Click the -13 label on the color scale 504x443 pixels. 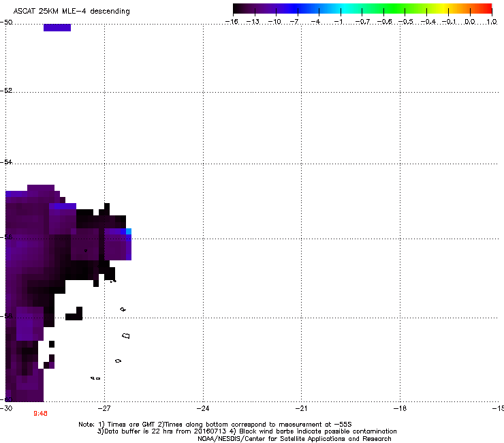[x=253, y=22]
